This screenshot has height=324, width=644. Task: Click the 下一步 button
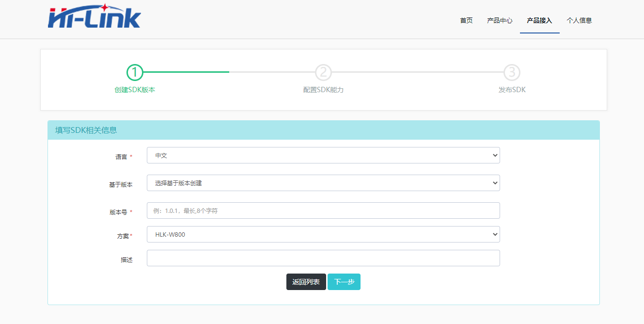point(344,282)
